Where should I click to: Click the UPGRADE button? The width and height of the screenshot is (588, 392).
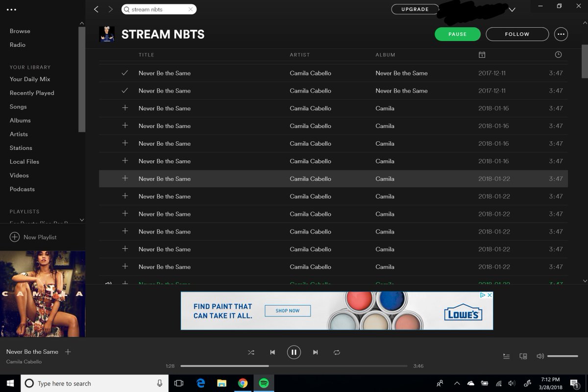click(x=415, y=9)
